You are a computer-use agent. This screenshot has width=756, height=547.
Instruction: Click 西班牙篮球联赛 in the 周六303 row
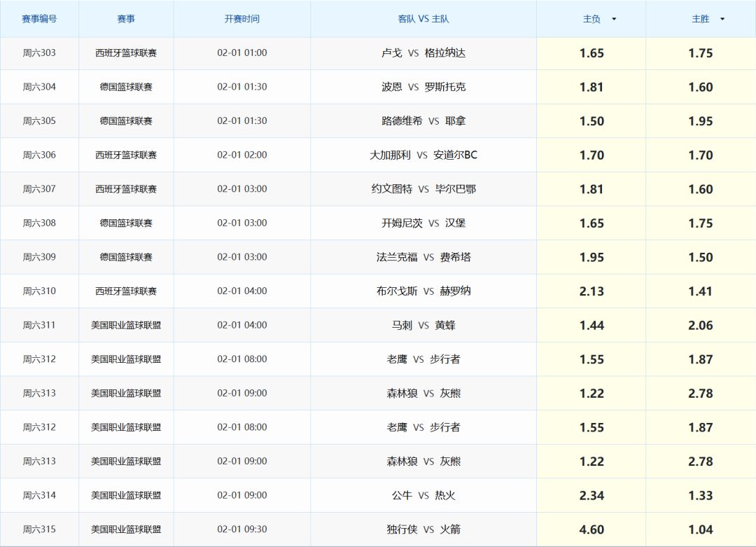click(126, 53)
